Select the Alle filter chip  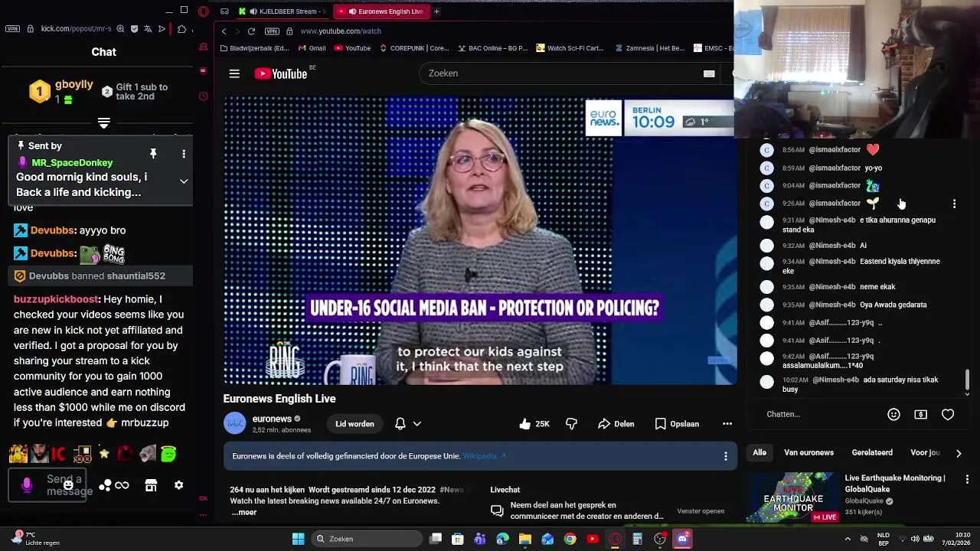[759, 453]
